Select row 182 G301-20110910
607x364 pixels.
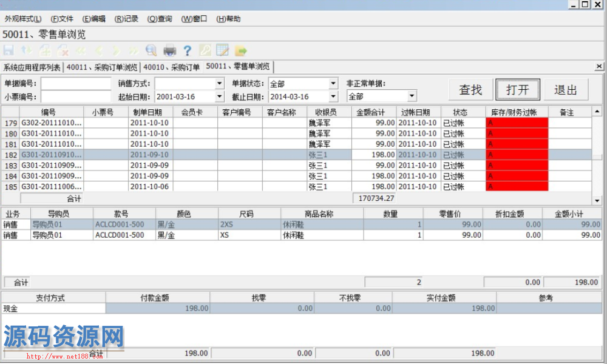coord(296,155)
